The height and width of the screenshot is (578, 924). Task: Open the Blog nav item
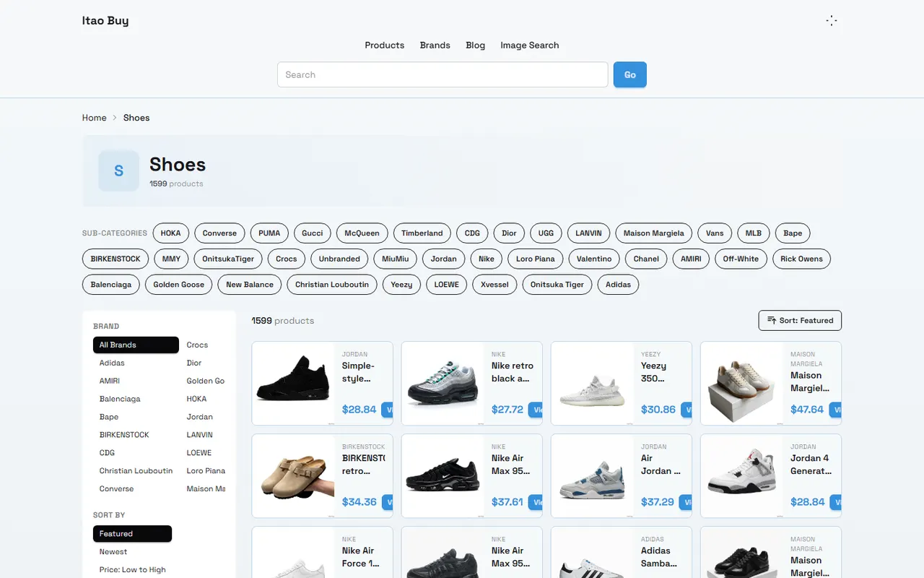tap(476, 45)
